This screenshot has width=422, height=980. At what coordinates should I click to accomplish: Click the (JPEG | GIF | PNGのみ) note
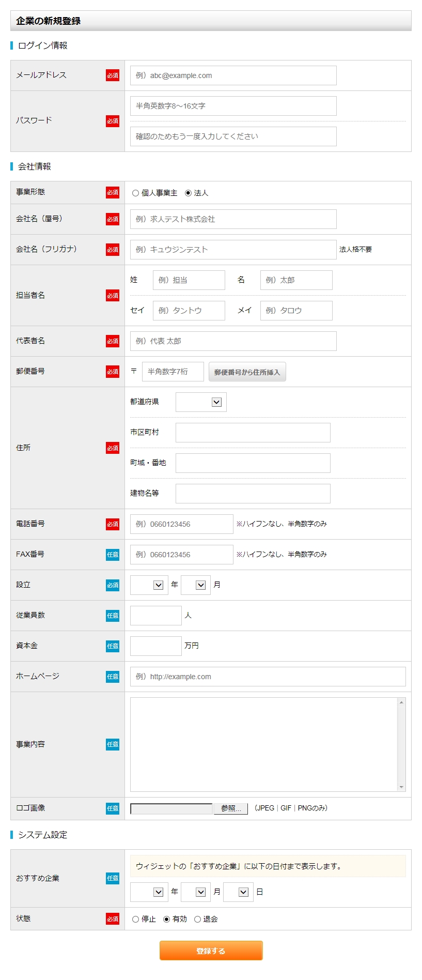click(x=291, y=808)
